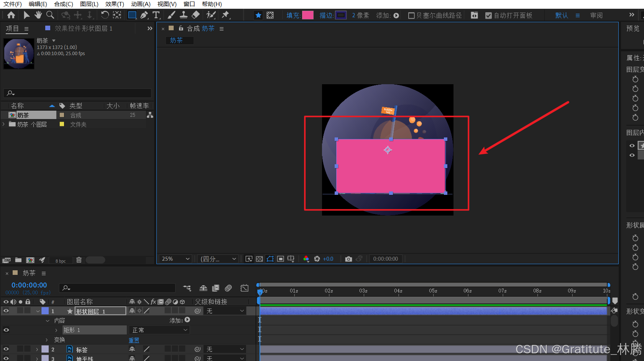This screenshot has height=361, width=644.
Task: Open the 正常 blend mode dropdown for 矩形 1
Action: click(159, 330)
